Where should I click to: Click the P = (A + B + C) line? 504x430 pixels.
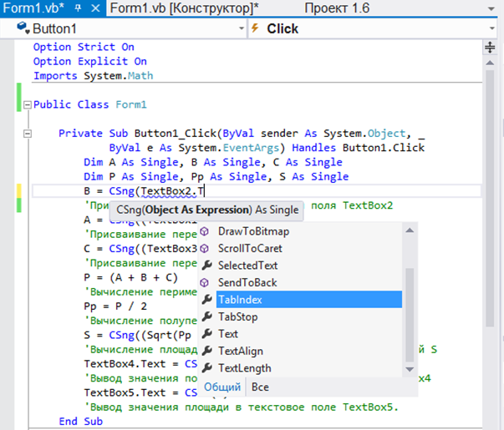pyautogui.click(x=130, y=277)
